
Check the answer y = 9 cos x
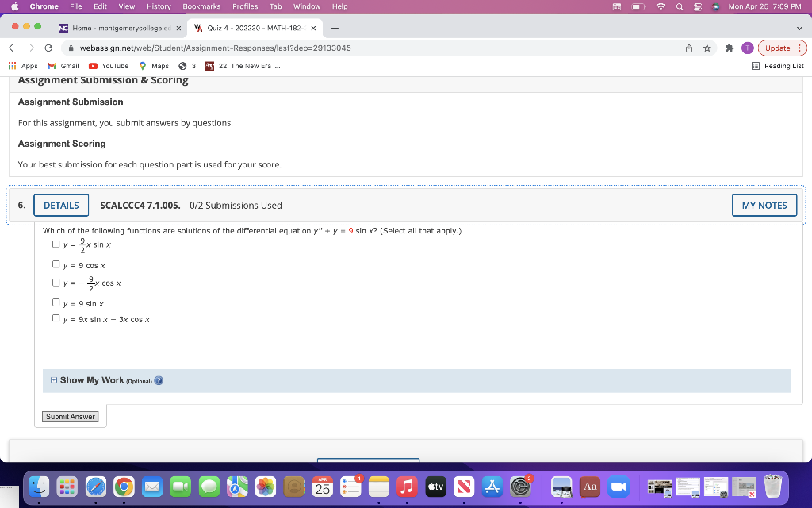click(x=56, y=264)
